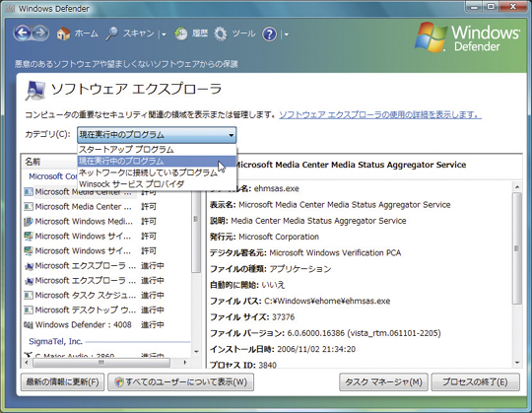
Task: Choose スタートアップ プログラム from the list
Action: (x=157, y=149)
